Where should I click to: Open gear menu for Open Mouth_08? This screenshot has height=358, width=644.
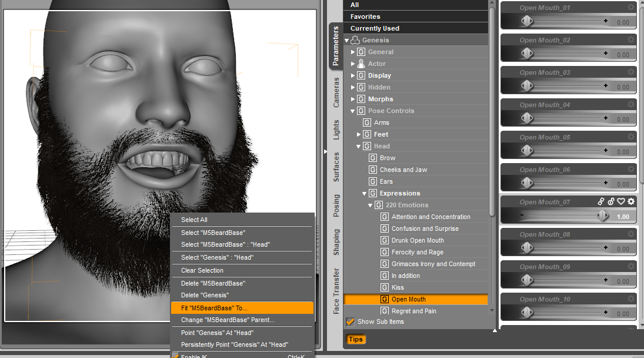click(x=631, y=234)
